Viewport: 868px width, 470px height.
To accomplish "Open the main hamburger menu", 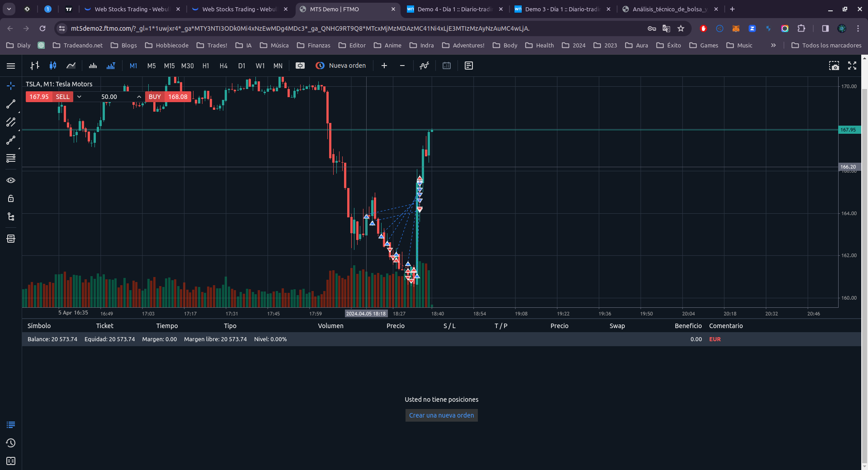I will (11, 66).
